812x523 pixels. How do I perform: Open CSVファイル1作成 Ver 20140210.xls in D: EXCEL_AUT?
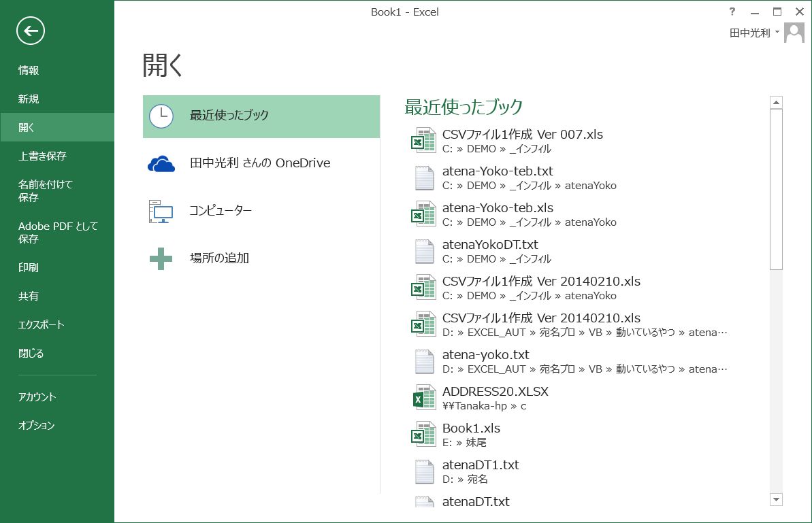(541, 318)
